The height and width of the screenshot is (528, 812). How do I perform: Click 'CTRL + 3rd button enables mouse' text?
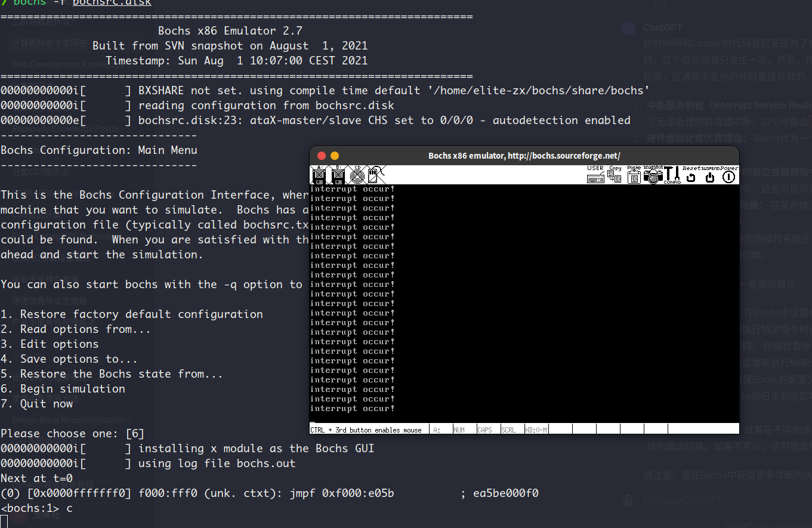pos(366,430)
